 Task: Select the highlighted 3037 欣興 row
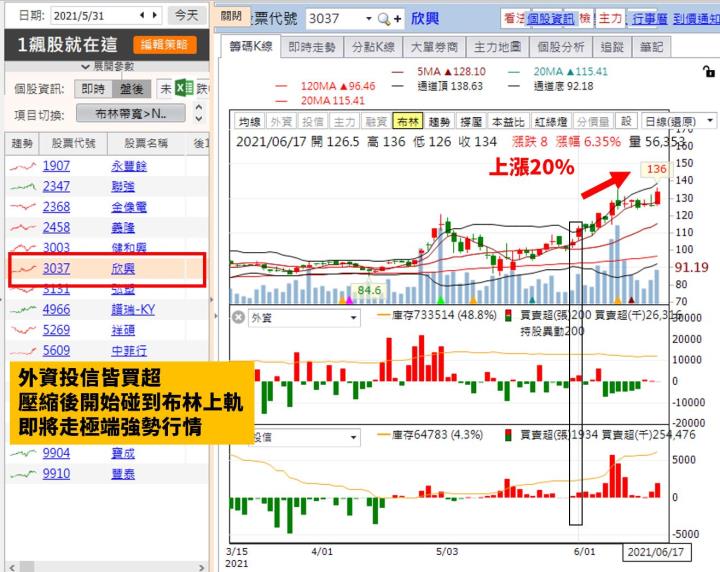tap(107, 269)
